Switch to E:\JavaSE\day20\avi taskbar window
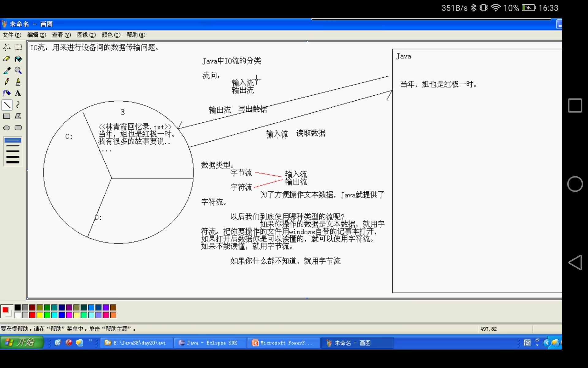The image size is (588, 368). point(136,343)
